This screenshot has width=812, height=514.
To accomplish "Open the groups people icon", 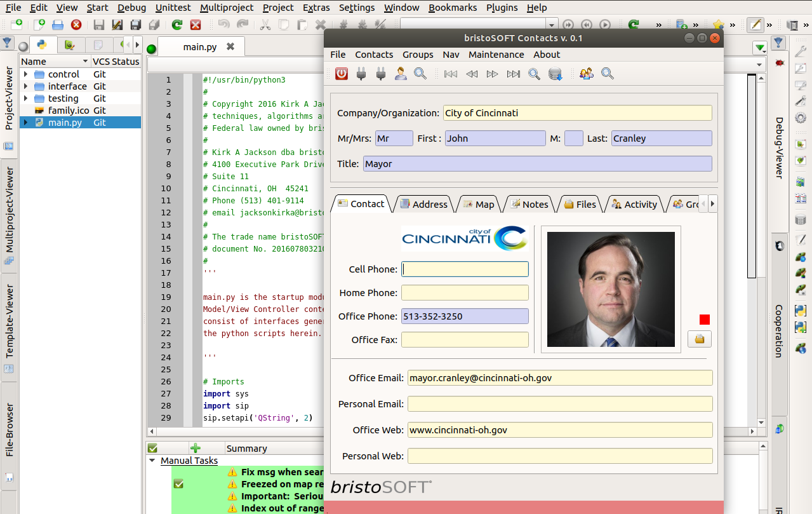I will coord(587,74).
